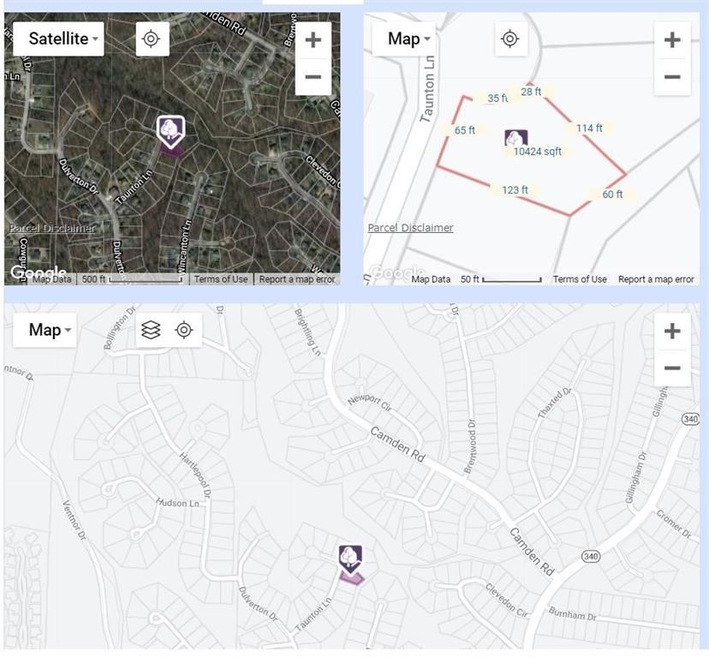Viewport: 709px width, 658px height.
Task: Open the layers icon on bottom map
Action: click(150, 330)
